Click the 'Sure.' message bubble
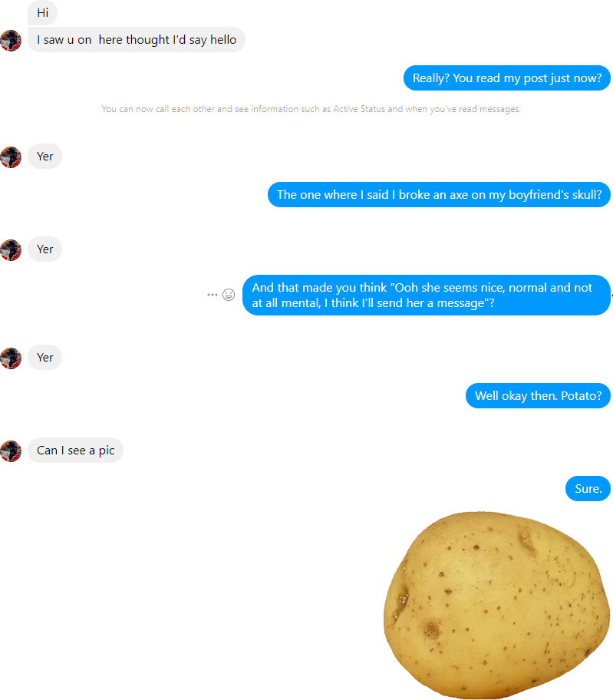The width and height of the screenshot is (613, 700). coord(588,488)
